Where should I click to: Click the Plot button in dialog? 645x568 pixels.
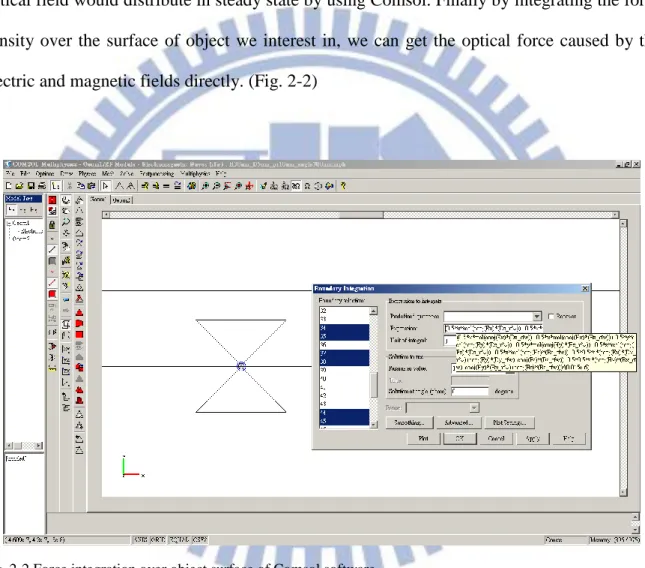click(423, 438)
